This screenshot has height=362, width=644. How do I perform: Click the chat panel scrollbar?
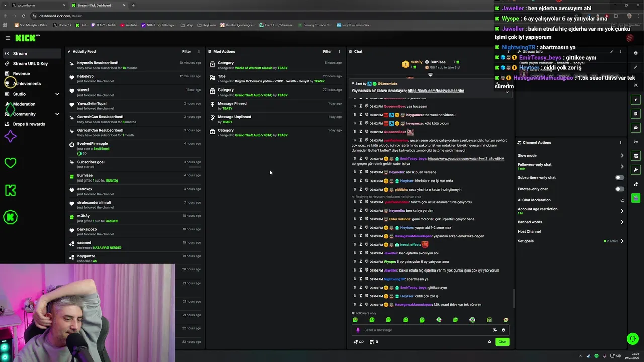(x=513, y=299)
